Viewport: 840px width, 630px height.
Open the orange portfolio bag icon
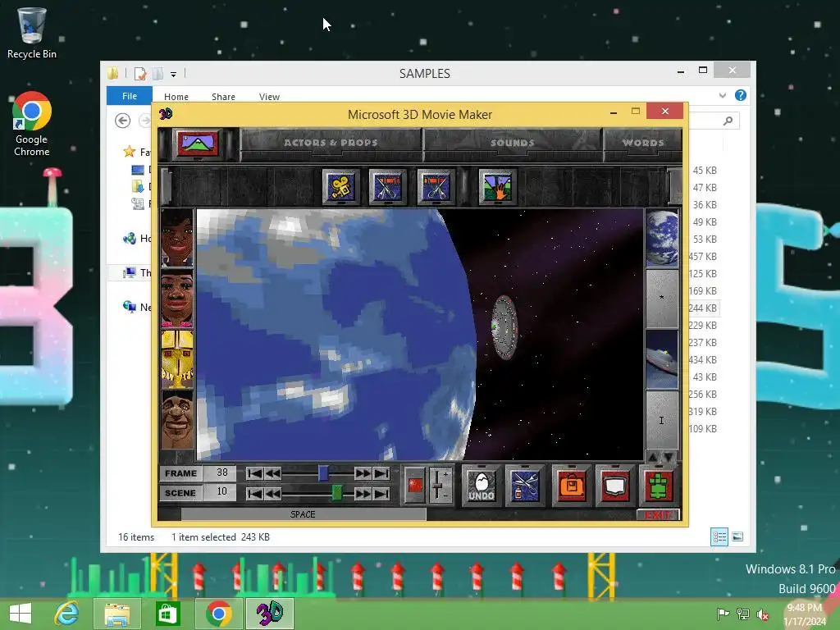coord(572,486)
